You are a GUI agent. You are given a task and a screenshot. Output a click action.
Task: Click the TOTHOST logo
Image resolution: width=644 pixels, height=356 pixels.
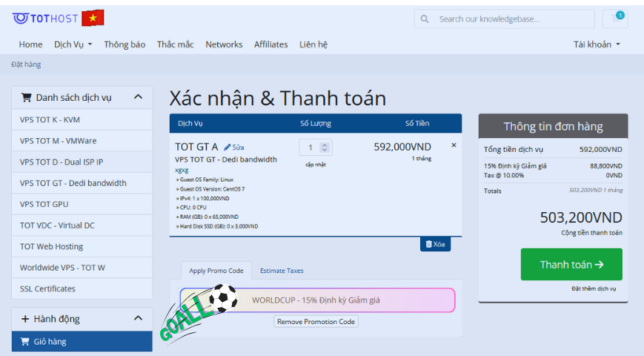(45, 19)
